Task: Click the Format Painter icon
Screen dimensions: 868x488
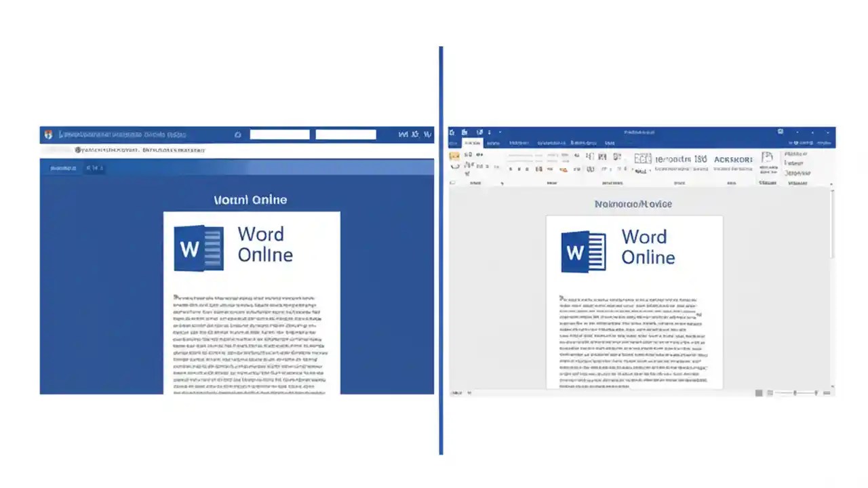Action: click(x=456, y=168)
